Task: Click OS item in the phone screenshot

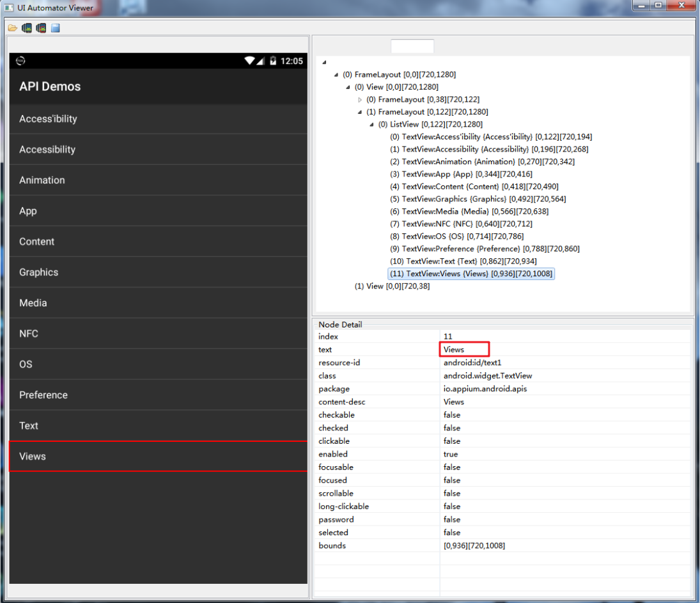Action: coord(158,364)
